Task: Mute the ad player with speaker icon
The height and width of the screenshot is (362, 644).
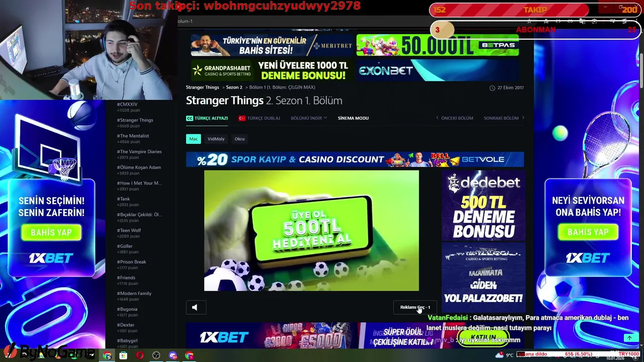Action: tap(195, 307)
